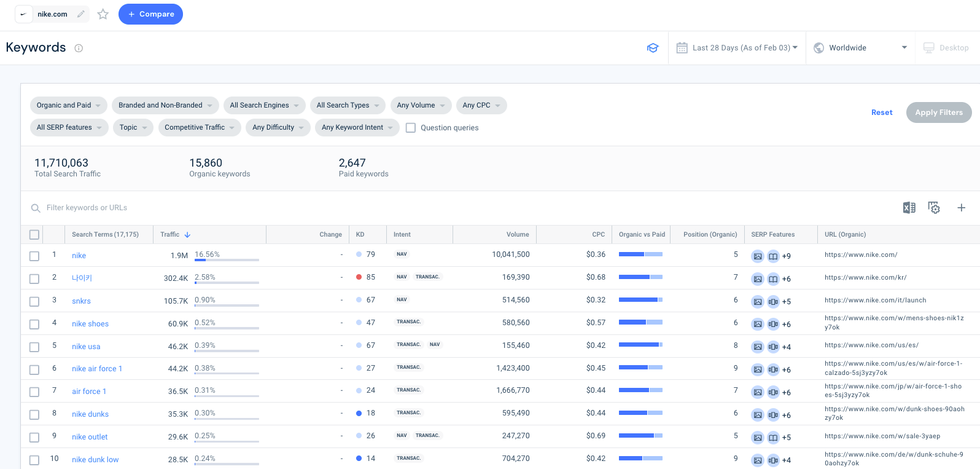Click the info icon beside the Keywords title
Viewport: 980px width, 469px height.
pyautogui.click(x=79, y=48)
